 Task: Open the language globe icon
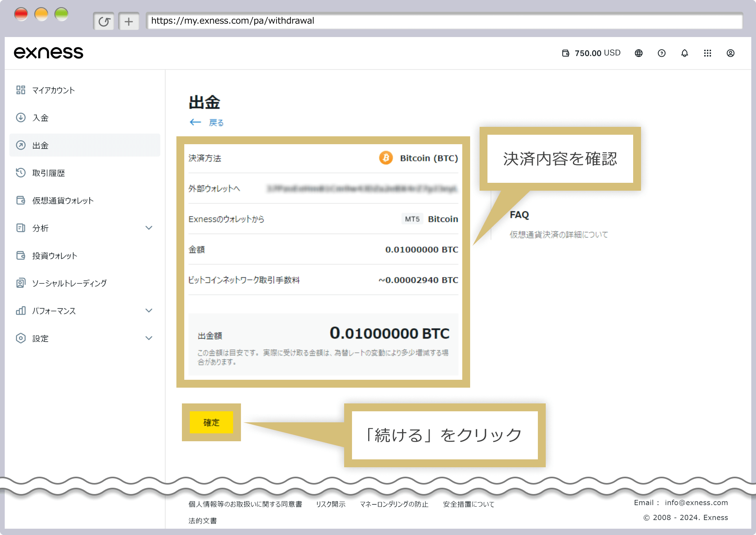point(639,53)
